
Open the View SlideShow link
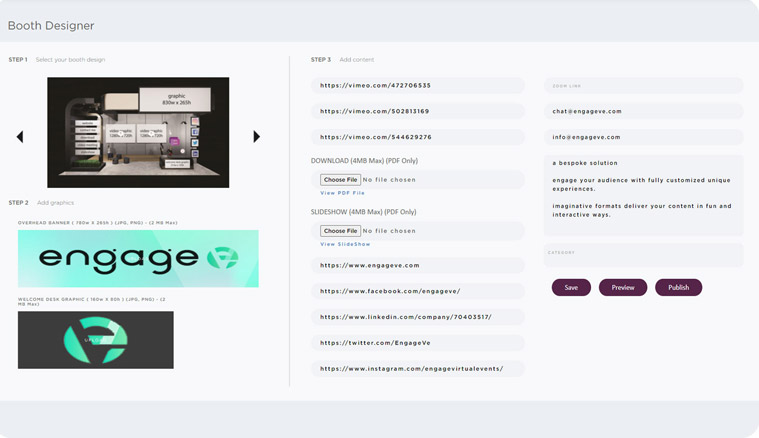(345, 244)
